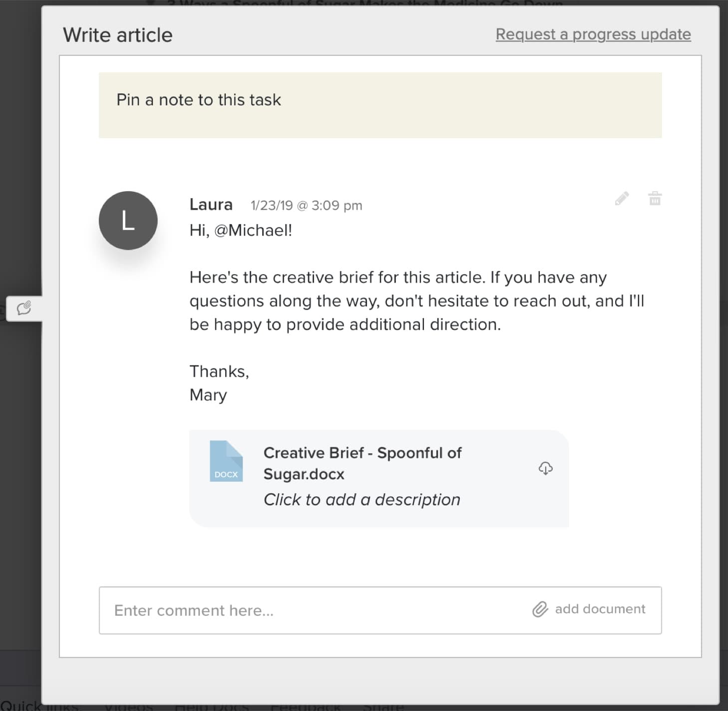Download the creative brief via the cloud icon
This screenshot has height=711, width=728.
(x=545, y=468)
